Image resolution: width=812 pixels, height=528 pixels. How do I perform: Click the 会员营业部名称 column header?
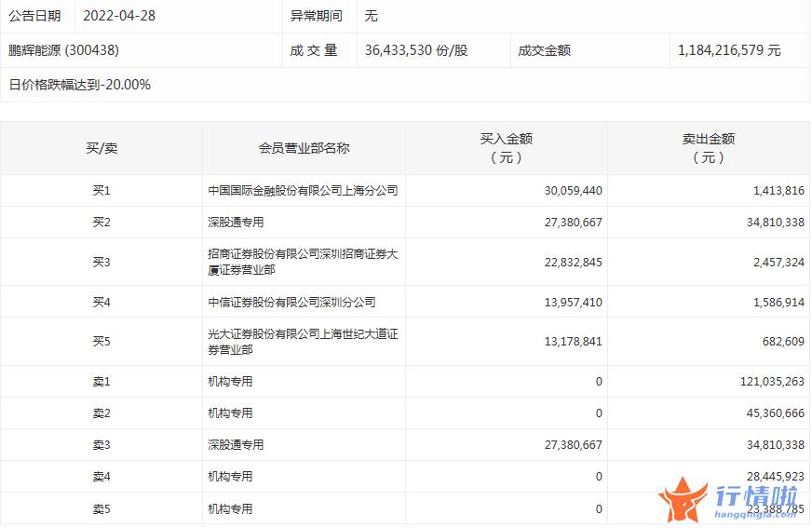304,149
